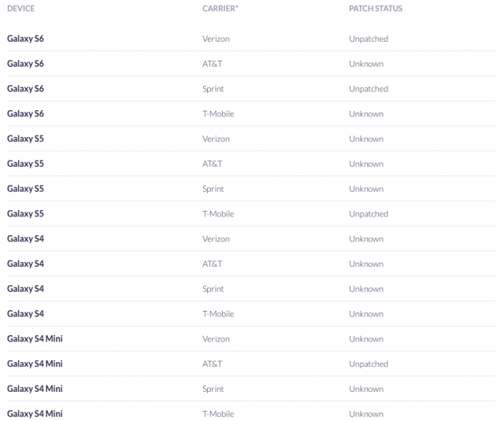Select Unpatched status for Galaxy S6 Verizon
504x421 pixels.
[x=369, y=39]
